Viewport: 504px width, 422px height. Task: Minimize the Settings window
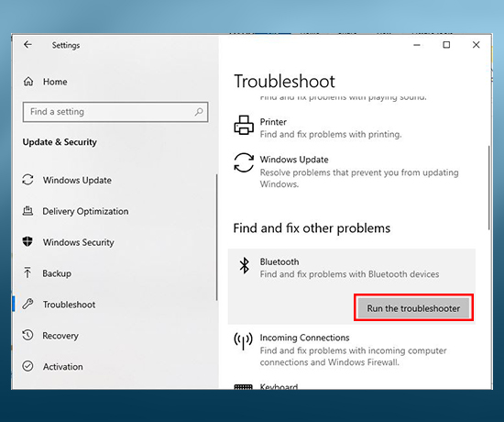(417, 45)
